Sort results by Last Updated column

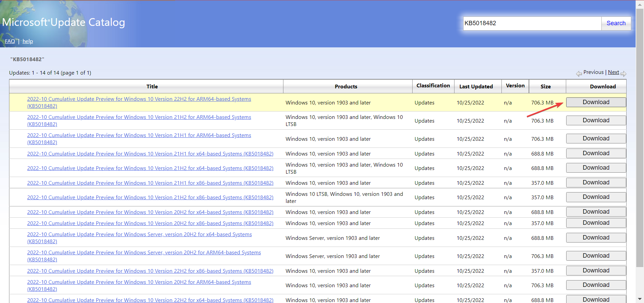click(x=476, y=87)
